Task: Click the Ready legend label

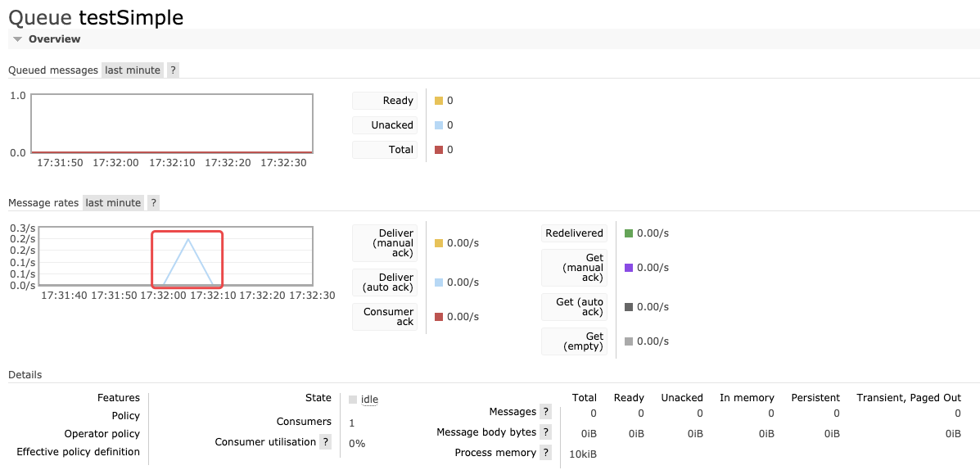Action: click(x=385, y=101)
